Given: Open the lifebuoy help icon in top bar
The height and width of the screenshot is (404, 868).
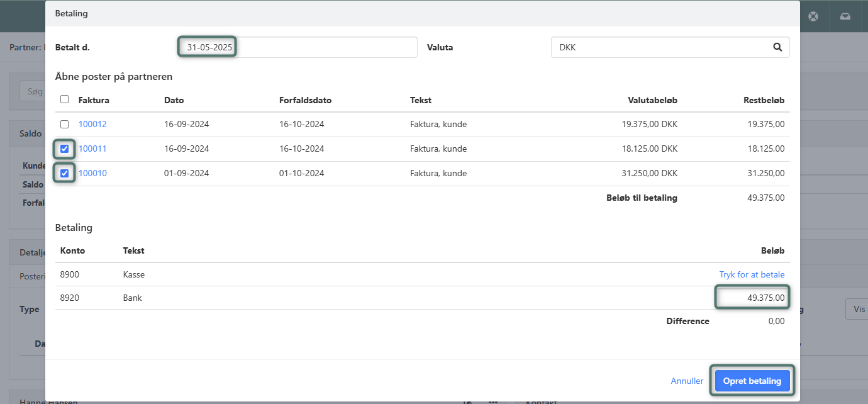Looking at the screenshot, I should pyautogui.click(x=813, y=16).
